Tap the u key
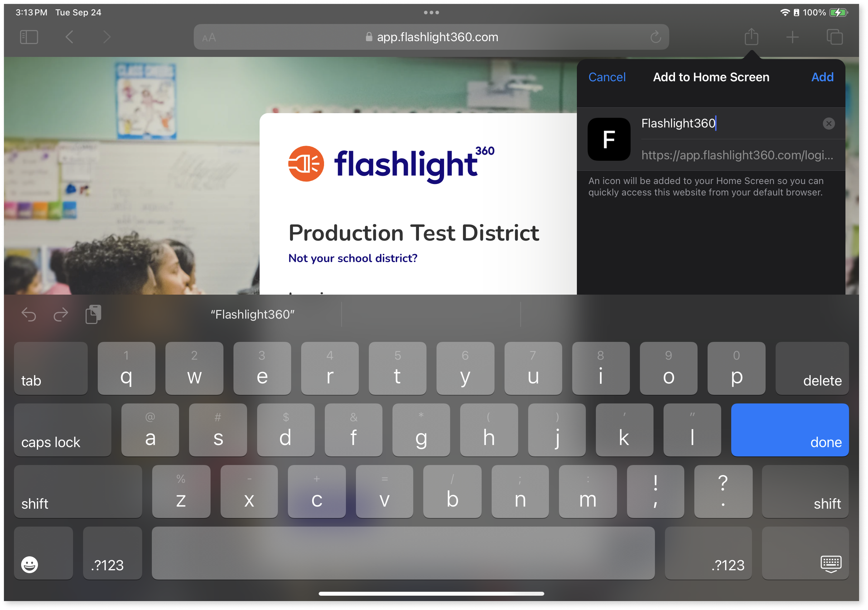The image size is (868, 610). [x=534, y=368]
